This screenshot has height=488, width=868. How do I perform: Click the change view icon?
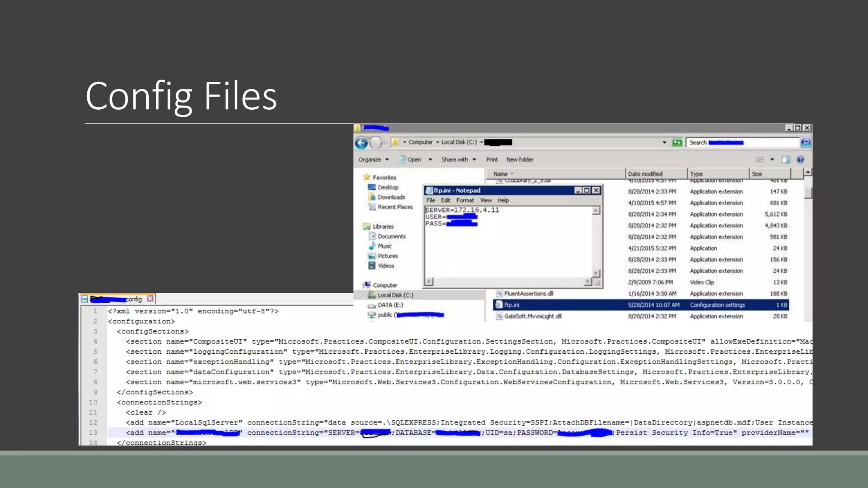[760, 160]
